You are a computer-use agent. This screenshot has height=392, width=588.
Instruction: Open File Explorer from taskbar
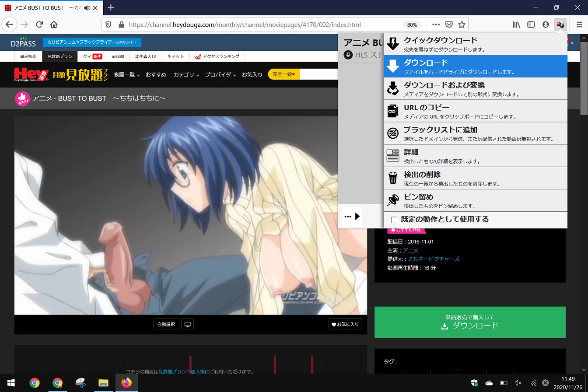(103, 383)
